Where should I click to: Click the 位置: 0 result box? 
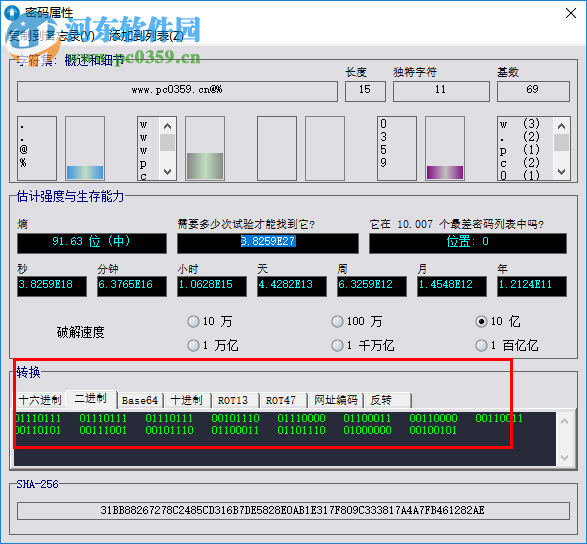click(468, 243)
